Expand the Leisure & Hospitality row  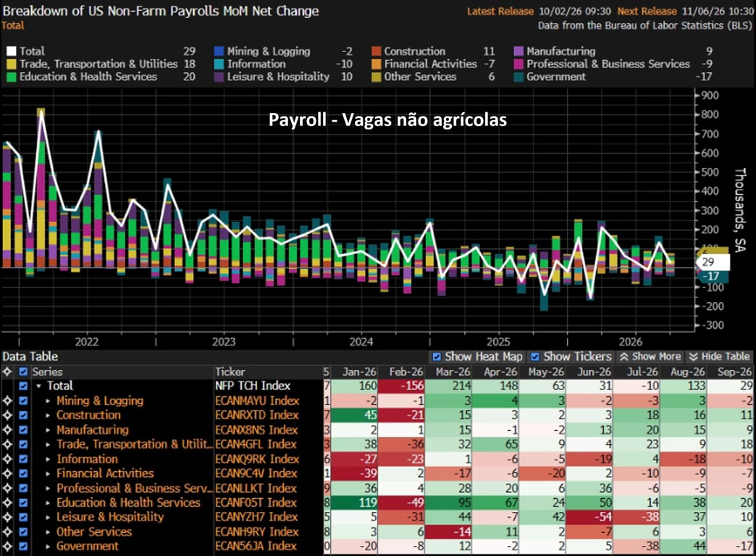tap(48, 517)
